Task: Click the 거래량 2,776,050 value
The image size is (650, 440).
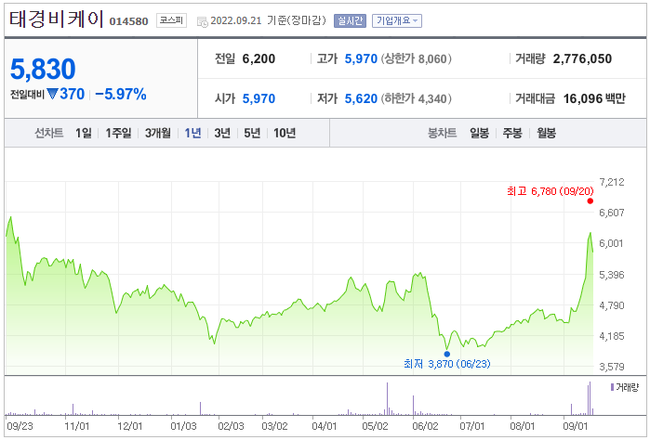Action: coord(582,59)
